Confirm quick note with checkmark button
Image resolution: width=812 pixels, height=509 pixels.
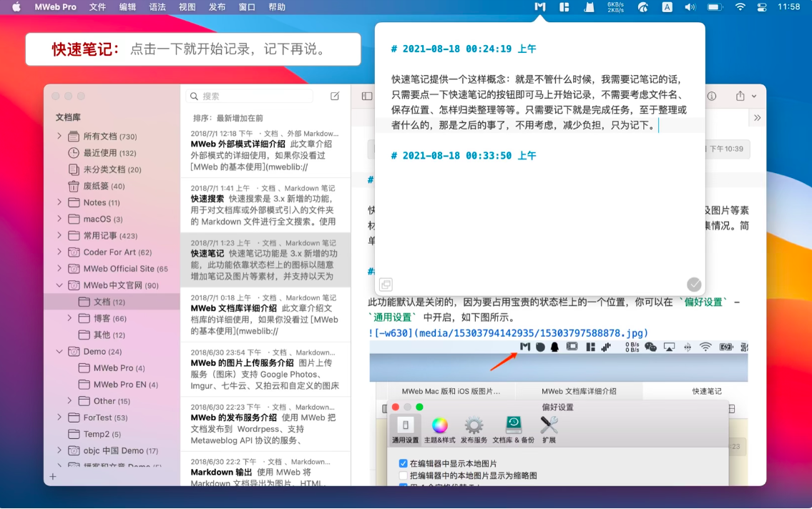click(694, 285)
